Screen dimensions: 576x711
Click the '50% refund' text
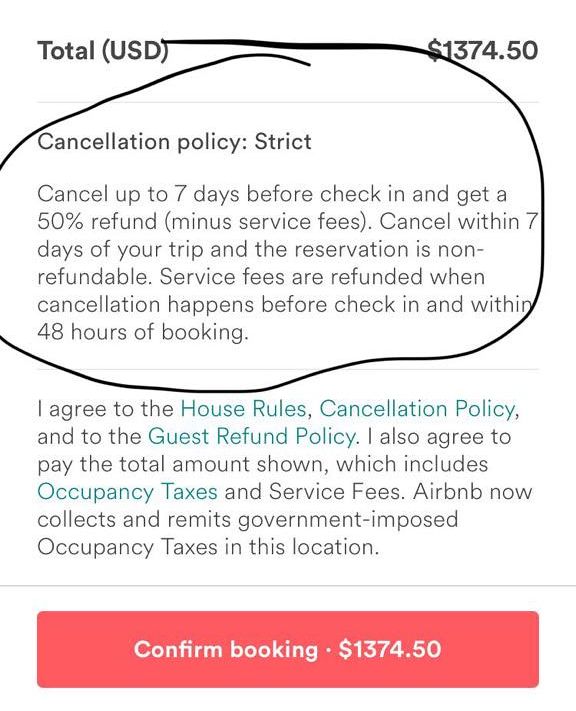pyautogui.click(x=96, y=221)
